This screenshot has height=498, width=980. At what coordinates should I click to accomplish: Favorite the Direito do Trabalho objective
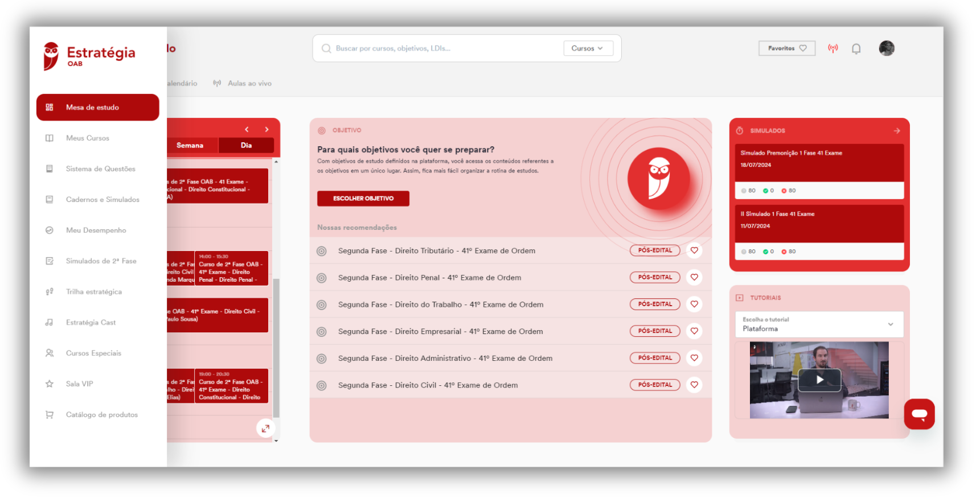[x=694, y=304]
